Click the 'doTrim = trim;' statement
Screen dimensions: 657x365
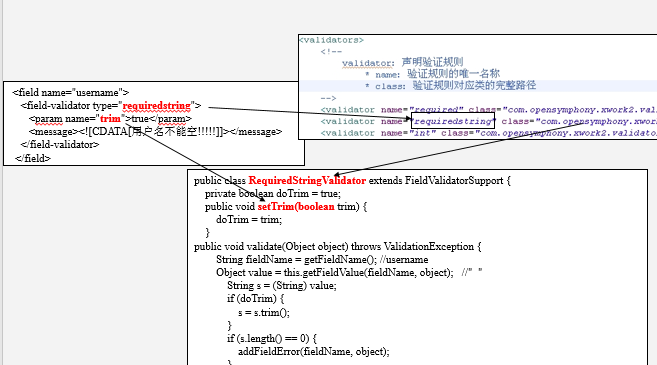pyautogui.click(x=249, y=220)
